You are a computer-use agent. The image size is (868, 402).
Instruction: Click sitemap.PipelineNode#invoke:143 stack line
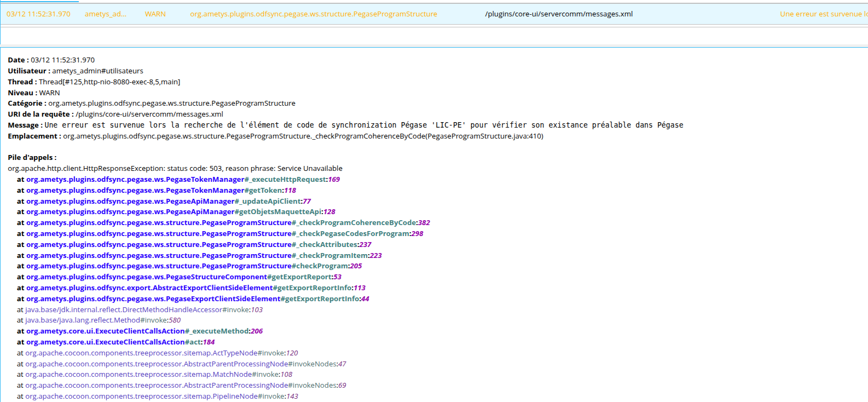tap(161, 397)
